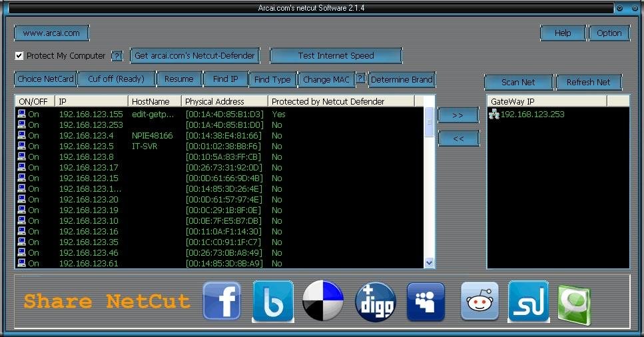Click the title bar dropdown arrow button
The width and height of the screenshot is (644, 337).
pos(620,8)
